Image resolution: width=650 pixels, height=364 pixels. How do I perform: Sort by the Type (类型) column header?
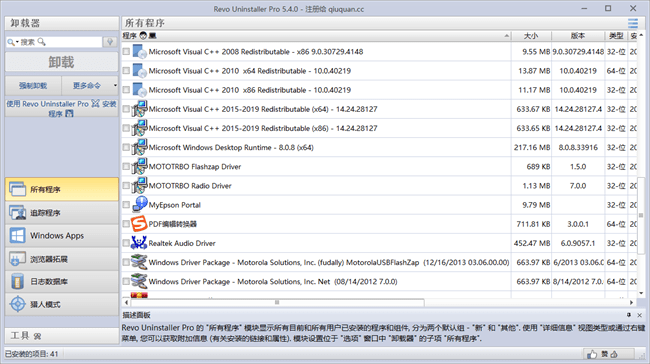[616, 36]
